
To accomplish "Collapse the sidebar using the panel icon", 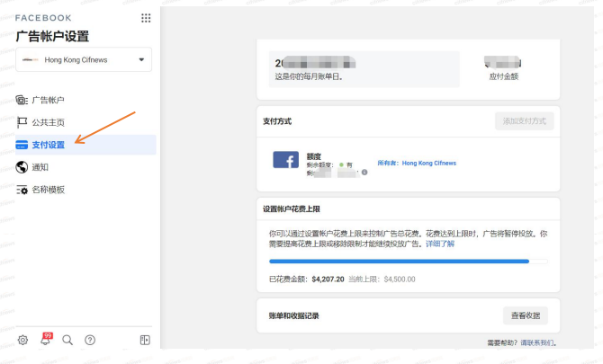I will tap(144, 340).
